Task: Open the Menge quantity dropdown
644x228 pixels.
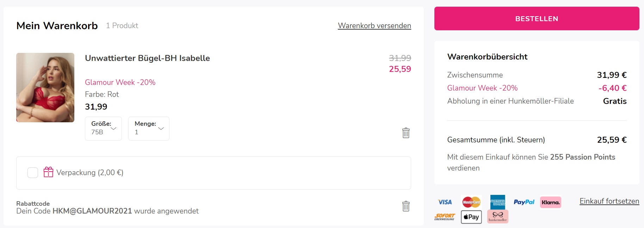Action: 149,129
